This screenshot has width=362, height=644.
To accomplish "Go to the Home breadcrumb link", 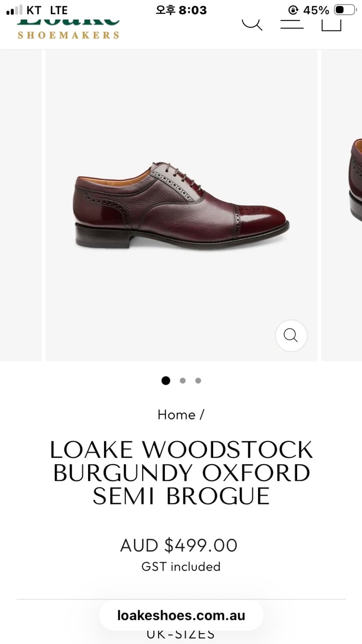I will click(176, 415).
